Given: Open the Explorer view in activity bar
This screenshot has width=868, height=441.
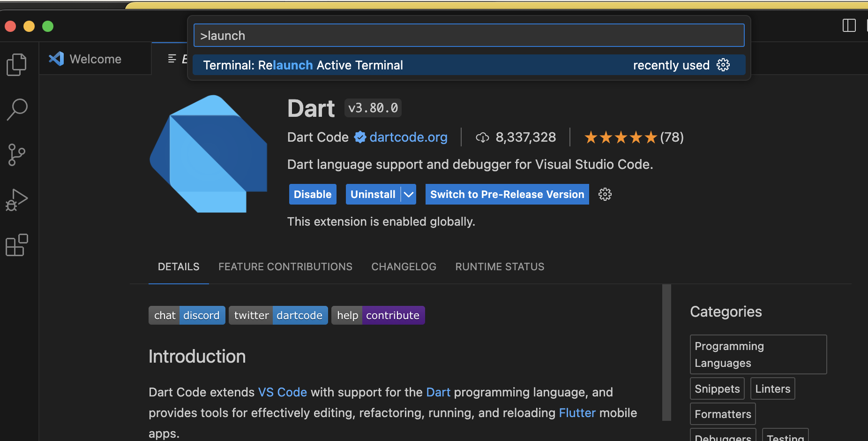Looking at the screenshot, I should (x=17, y=64).
